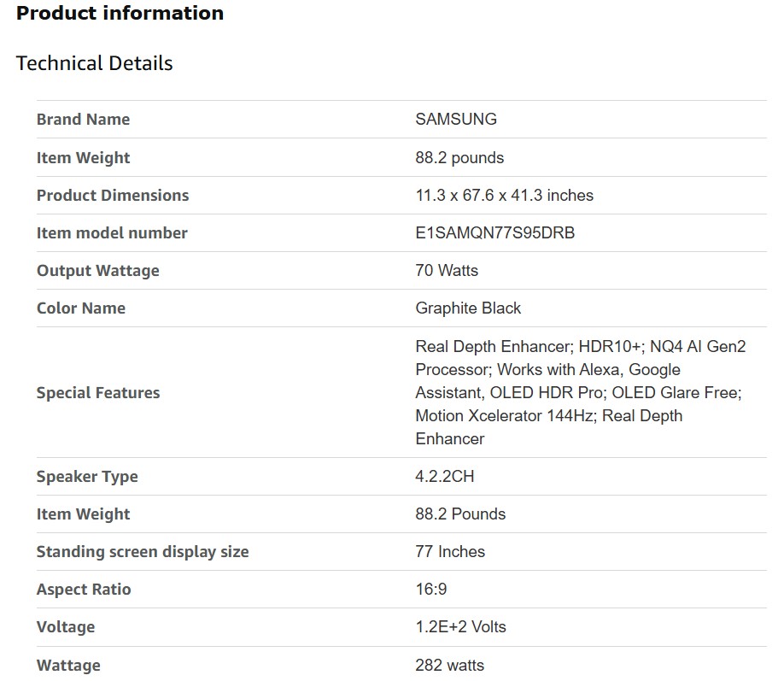Click the 70 Watts value
784x681 pixels.
click(447, 271)
